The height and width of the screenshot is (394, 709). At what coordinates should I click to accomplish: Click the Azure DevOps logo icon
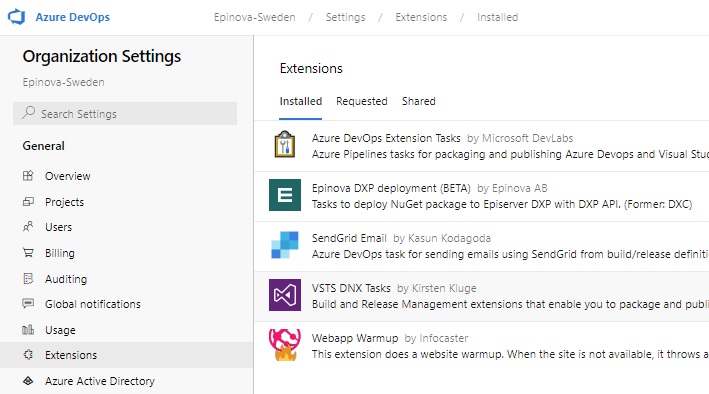point(17,17)
